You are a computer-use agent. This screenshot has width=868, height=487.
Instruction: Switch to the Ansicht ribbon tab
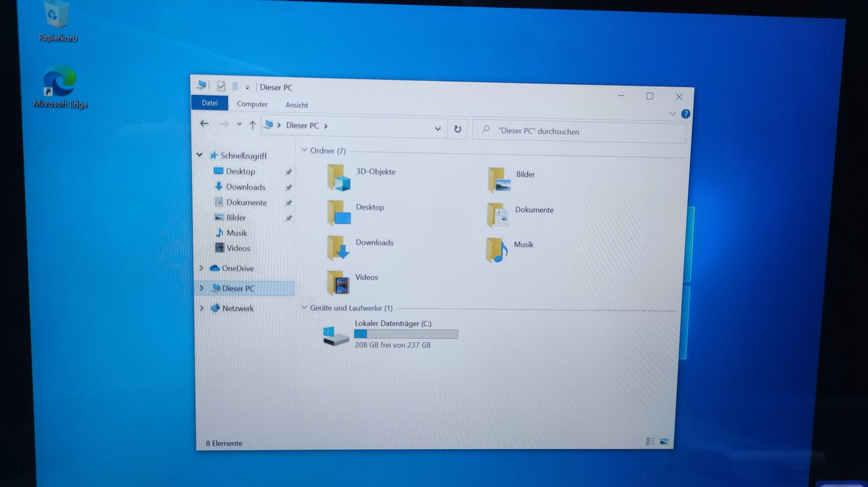tap(297, 105)
